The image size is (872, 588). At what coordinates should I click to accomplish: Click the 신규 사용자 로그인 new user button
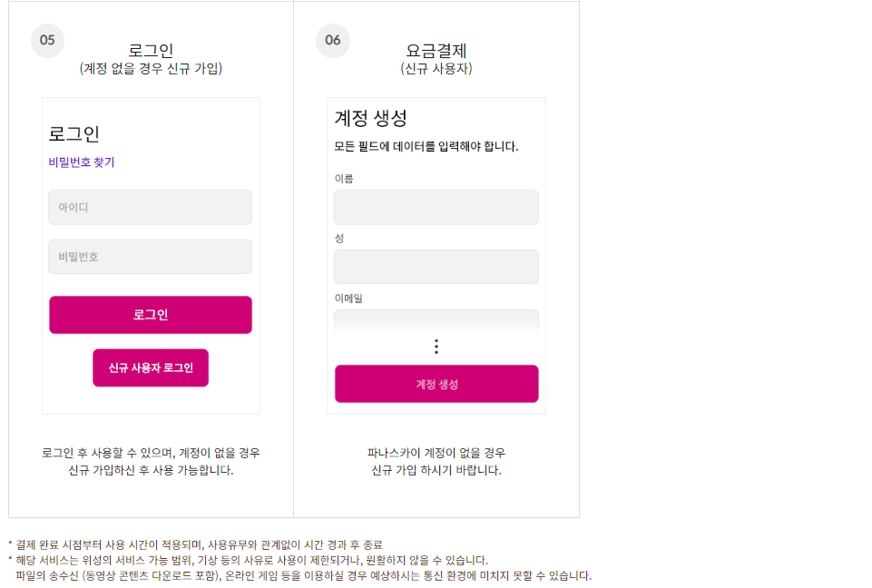click(150, 367)
